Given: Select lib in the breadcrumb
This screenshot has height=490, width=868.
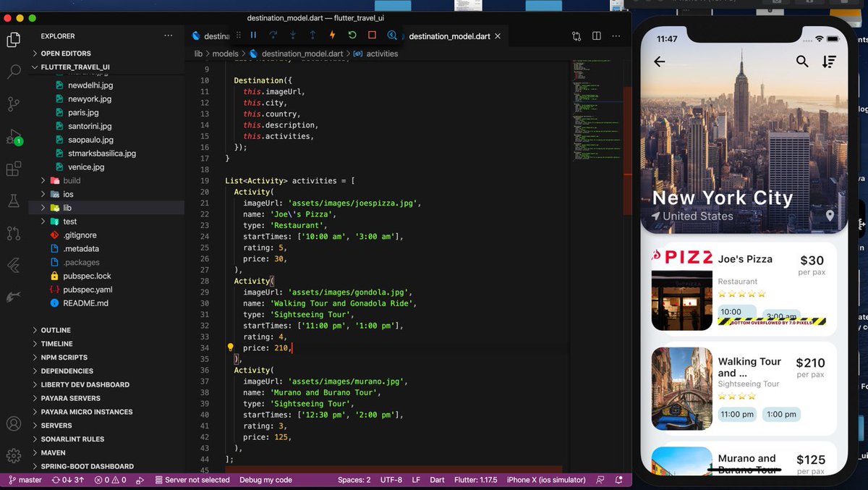Looking at the screenshot, I should (198, 54).
